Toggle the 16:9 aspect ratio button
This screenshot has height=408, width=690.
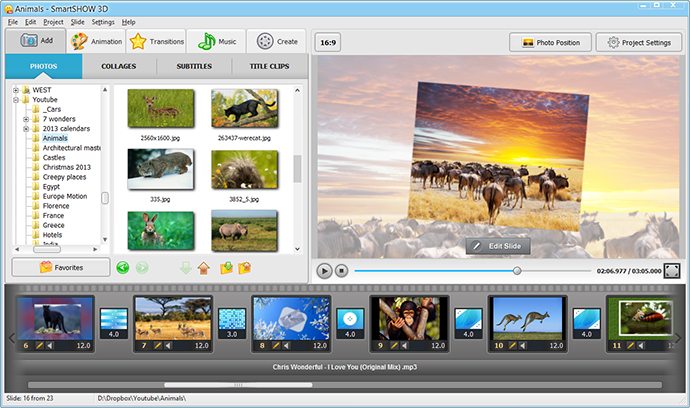point(327,42)
